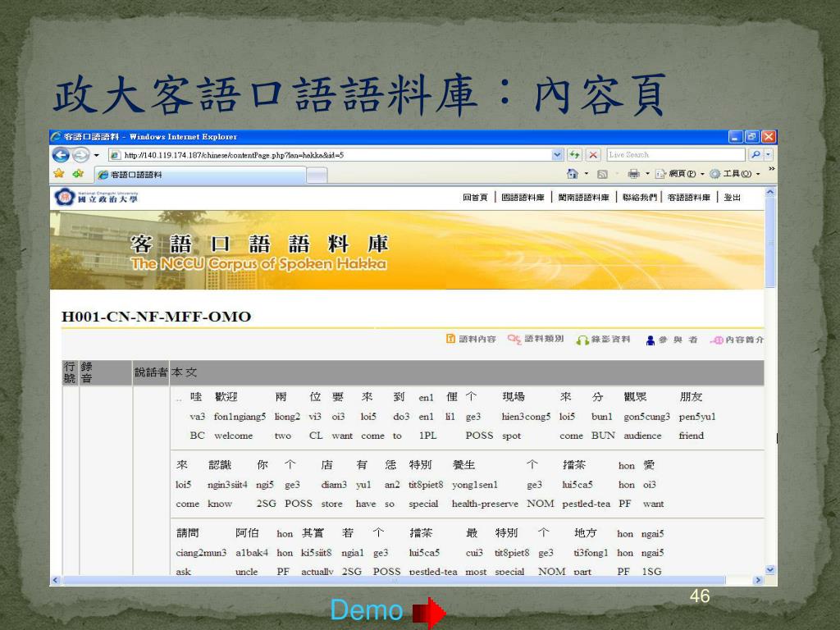This screenshot has height=630, width=840.
Task: Click the vertical scrollbar up arrow
Action: pos(770,191)
